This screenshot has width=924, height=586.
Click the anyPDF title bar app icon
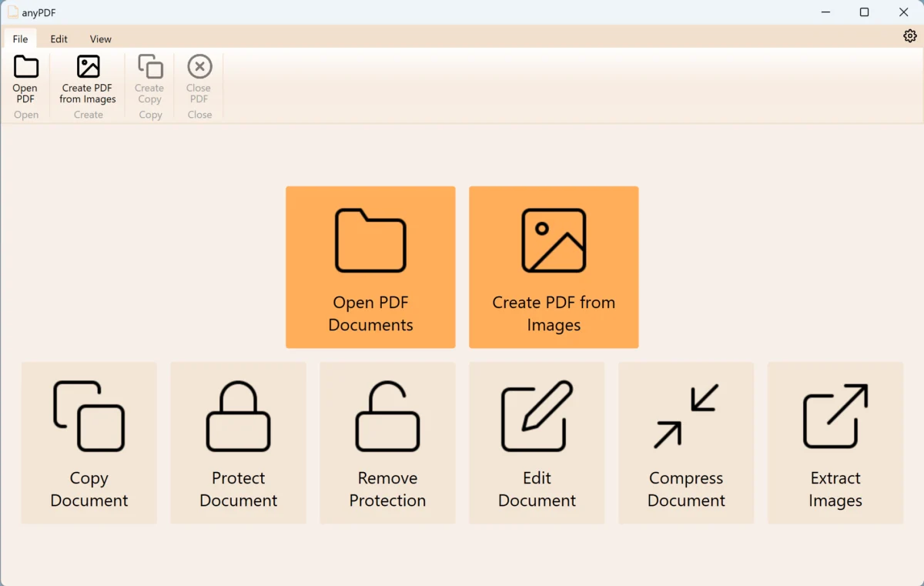[x=13, y=12]
